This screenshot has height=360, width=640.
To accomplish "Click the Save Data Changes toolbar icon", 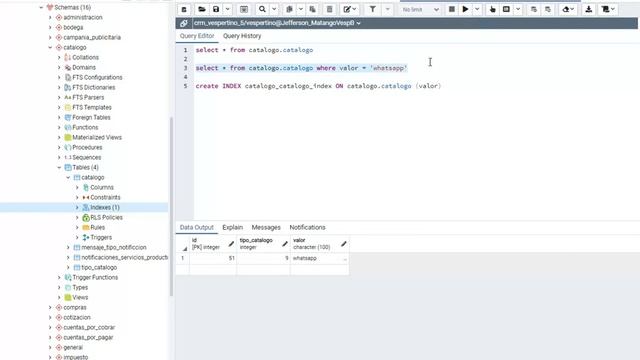I will (x=244, y=9).
